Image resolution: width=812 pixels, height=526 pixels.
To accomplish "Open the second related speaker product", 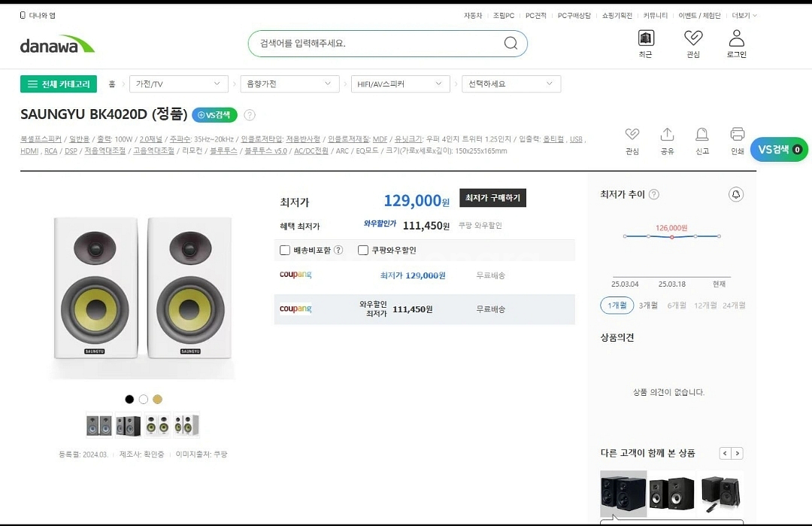I will [x=671, y=494].
